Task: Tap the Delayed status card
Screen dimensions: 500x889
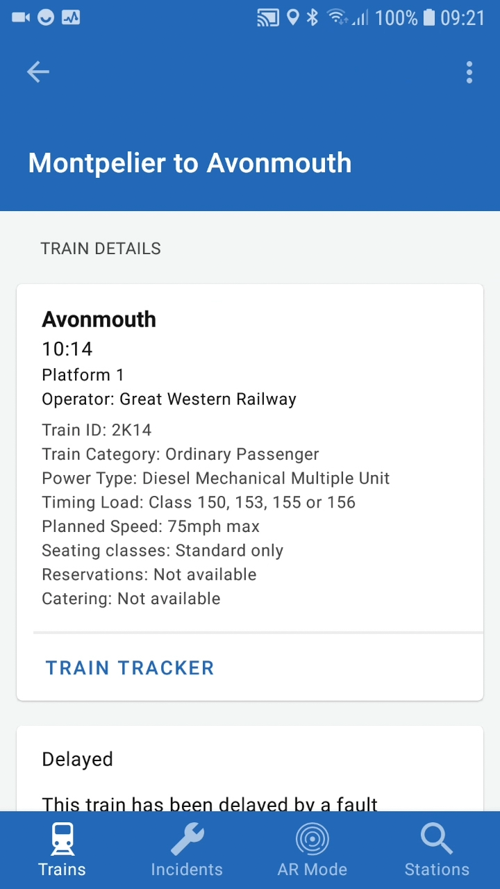Action: [250, 768]
